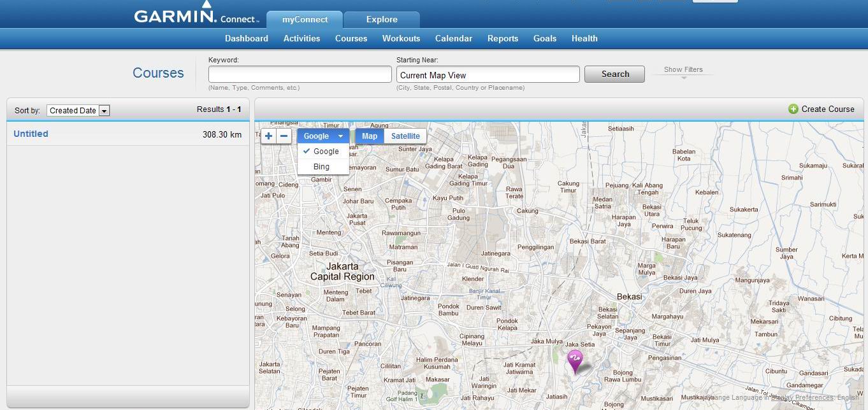Open the myConnect tab
868x410 pixels.
[x=305, y=20]
